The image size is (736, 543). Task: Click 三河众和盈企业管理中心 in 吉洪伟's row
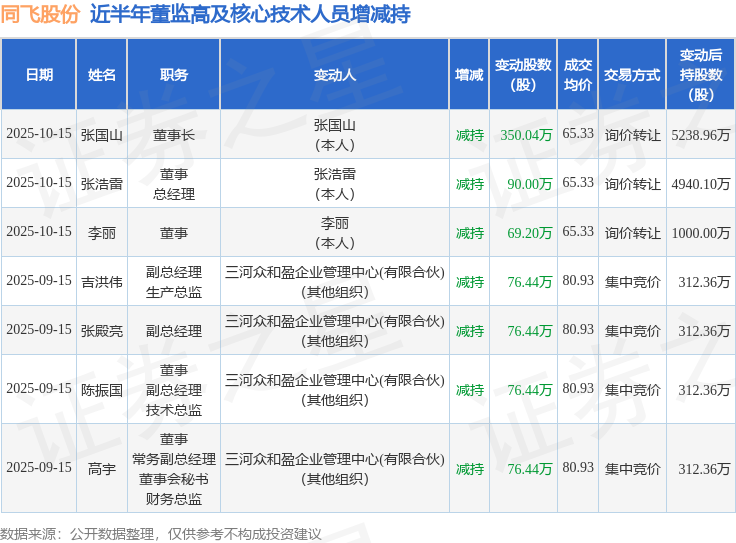tap(335, 282)
